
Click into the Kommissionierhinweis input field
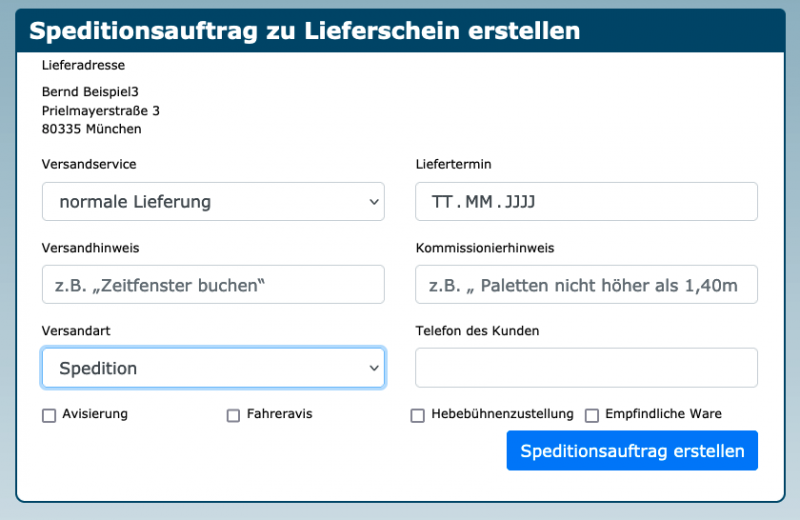tap(586, 285)
